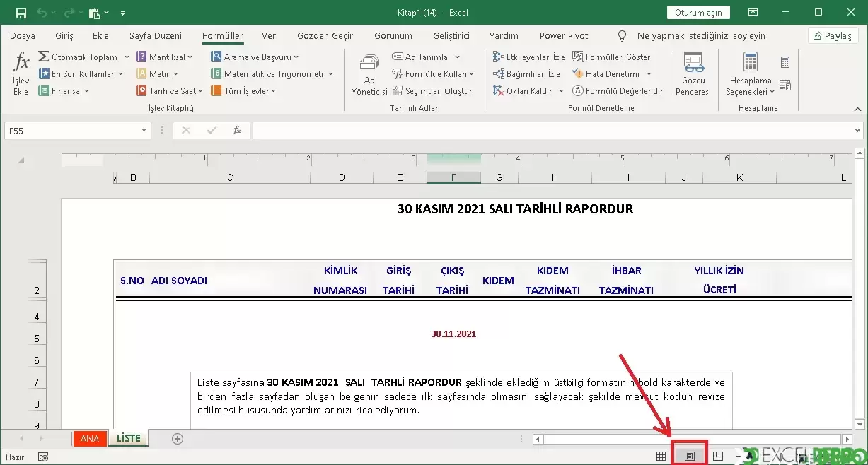
Task: Select the LİSTE sheet tab
Action: click(129, 438)
